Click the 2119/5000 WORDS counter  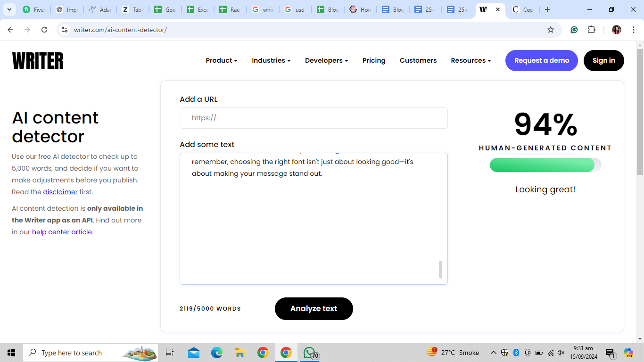tap(210, 309)
